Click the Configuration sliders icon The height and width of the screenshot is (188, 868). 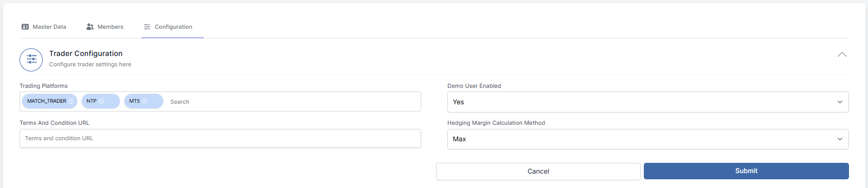click(147, 27)
